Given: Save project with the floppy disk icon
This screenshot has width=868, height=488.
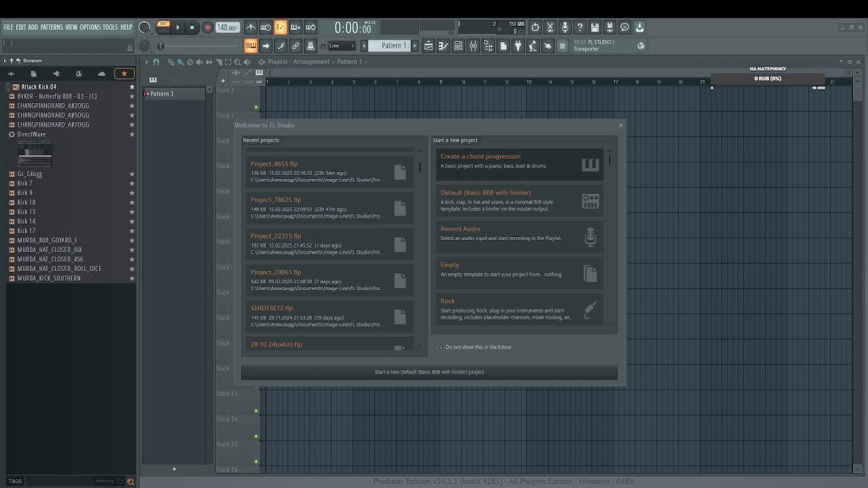Looking at the screenshot, I should pos(595,27).
